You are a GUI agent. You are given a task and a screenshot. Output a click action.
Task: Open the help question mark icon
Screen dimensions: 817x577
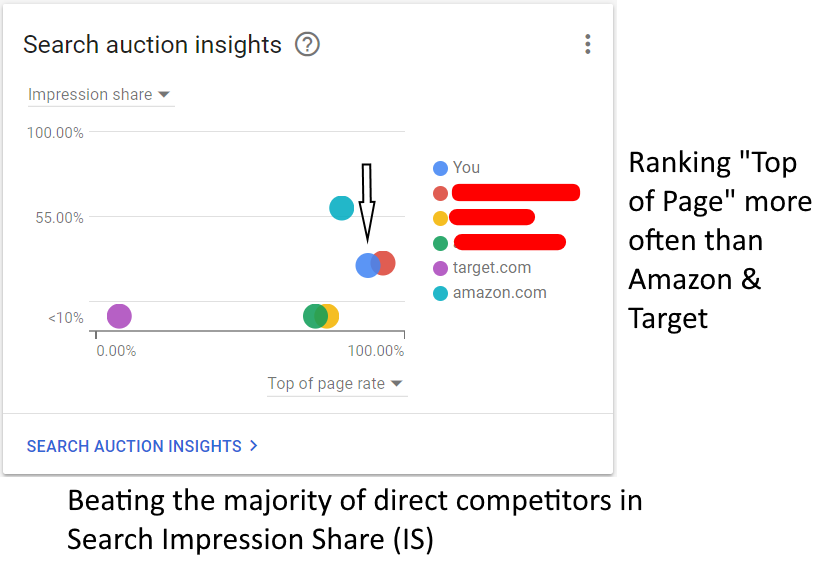click(x=307, y=44)
